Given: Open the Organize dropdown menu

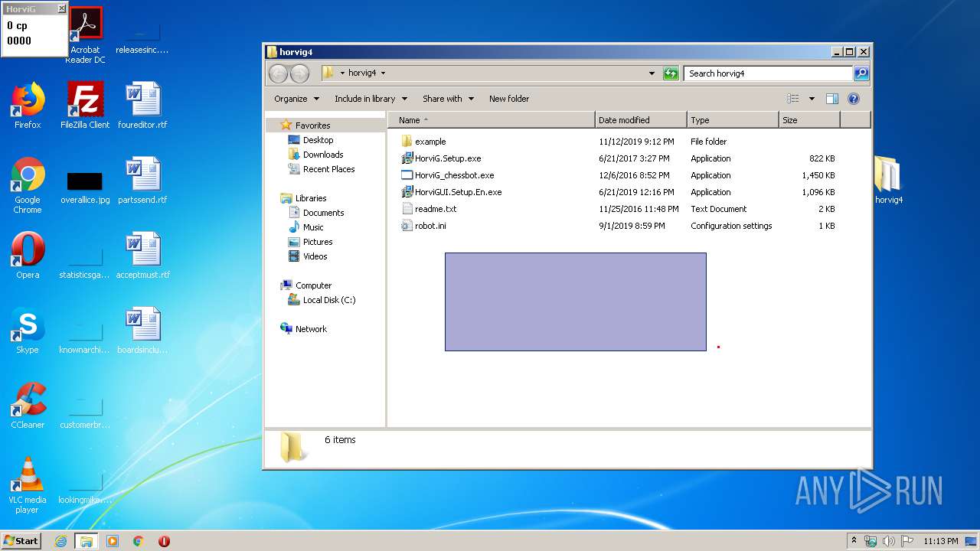Looking at the screenshot, I should (296, 99).
